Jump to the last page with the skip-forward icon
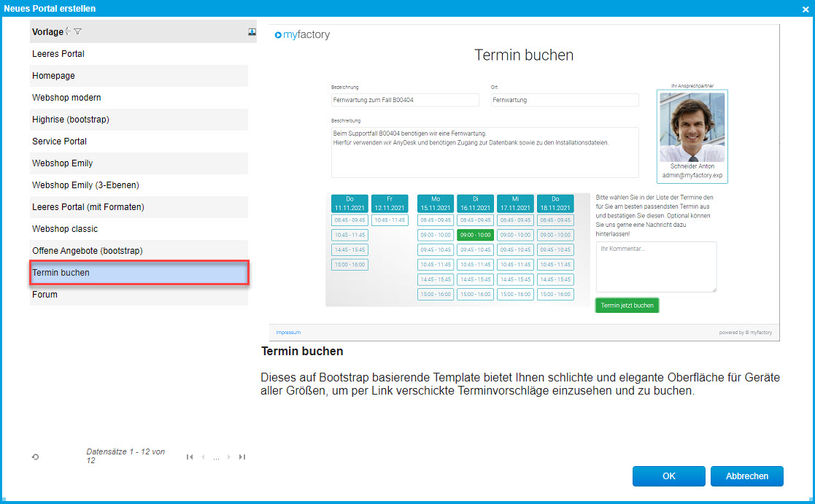Viewport: 815px width, 504px height. (242, 457)
